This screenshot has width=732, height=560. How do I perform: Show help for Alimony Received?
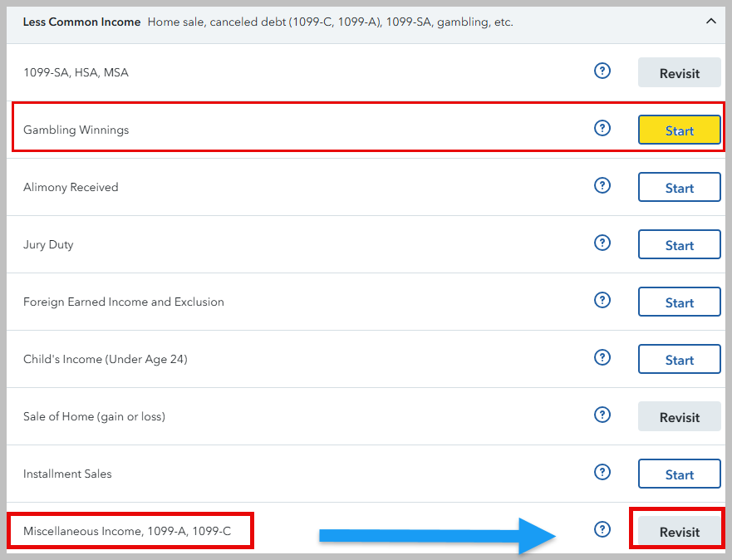602,186
